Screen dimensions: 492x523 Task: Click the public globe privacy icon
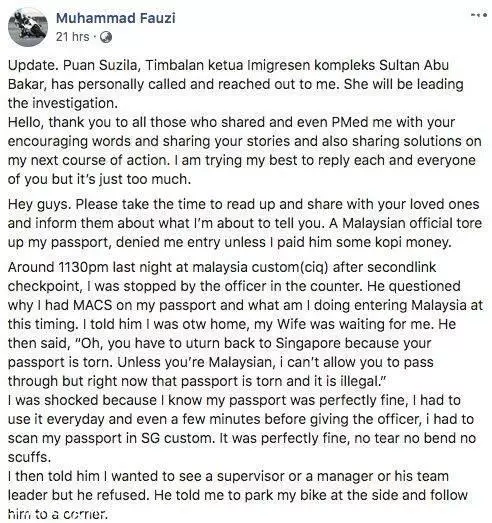coord(106,37)
